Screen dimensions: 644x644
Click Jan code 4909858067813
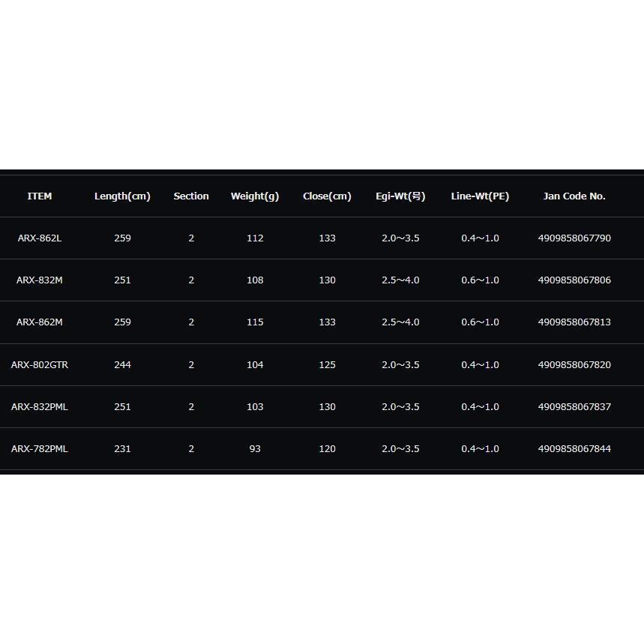tap(574, 322)
